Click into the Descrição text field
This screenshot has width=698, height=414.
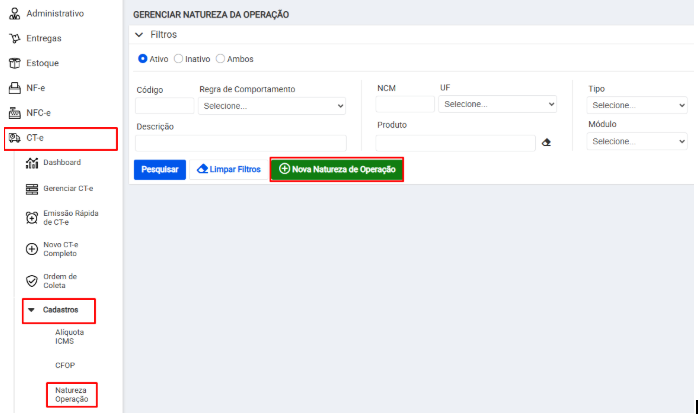[240, 143]
